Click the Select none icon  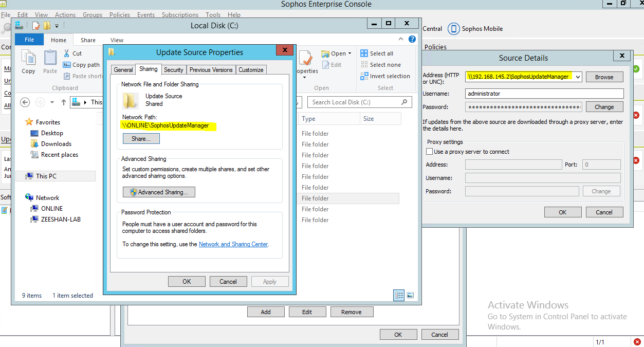[364, 65]
